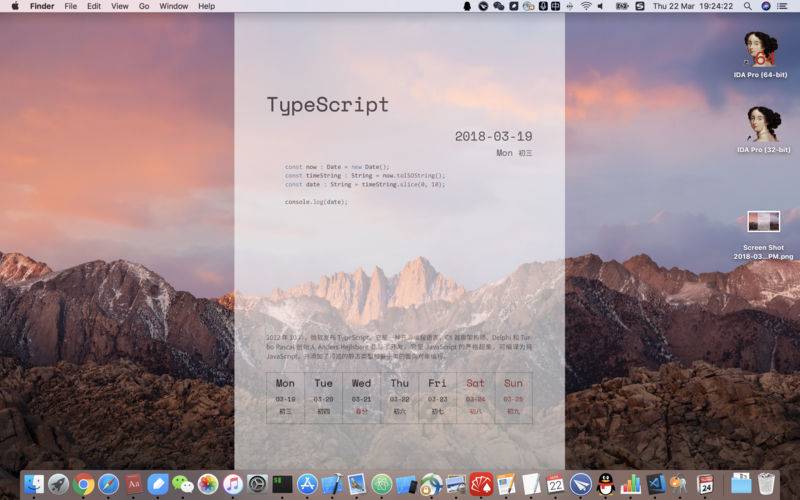The height and width of the screenshot is (500, 800).
Task: Show battery status in menu bar
Action: pyautogui.click(x=622, y=6)
